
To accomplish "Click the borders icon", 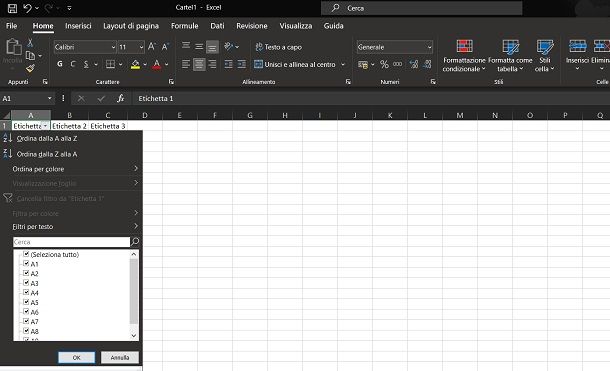I will [x=110, y=64].
